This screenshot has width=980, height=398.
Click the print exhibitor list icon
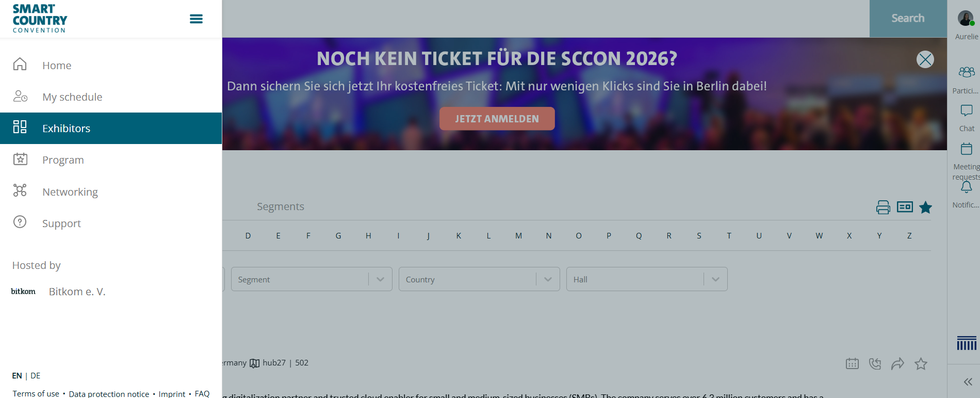coord(883,207)
